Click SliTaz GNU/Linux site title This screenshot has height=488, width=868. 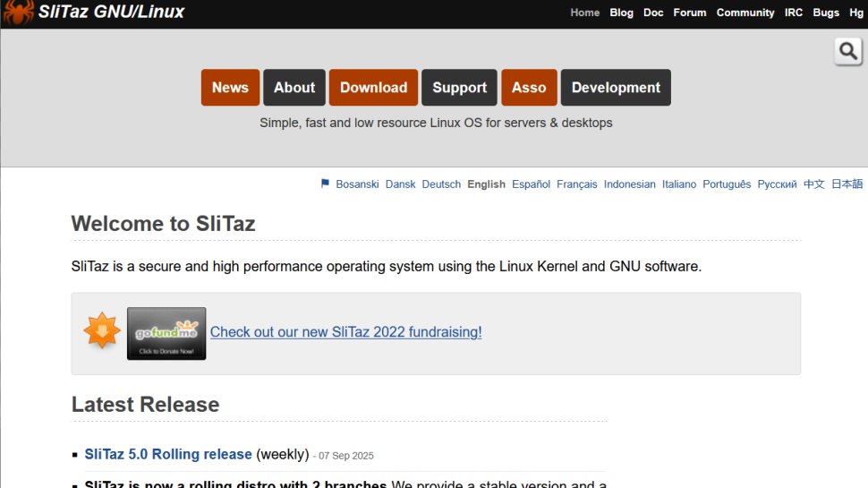point(111,12)
